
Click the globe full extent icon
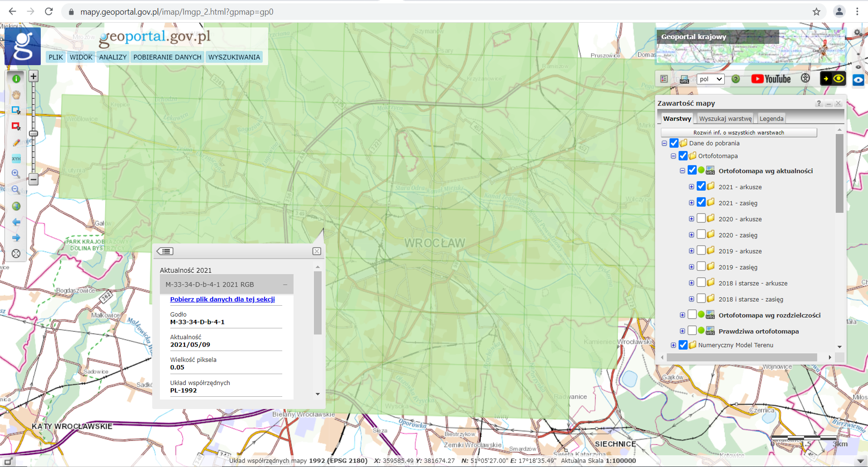pos(16,206)
